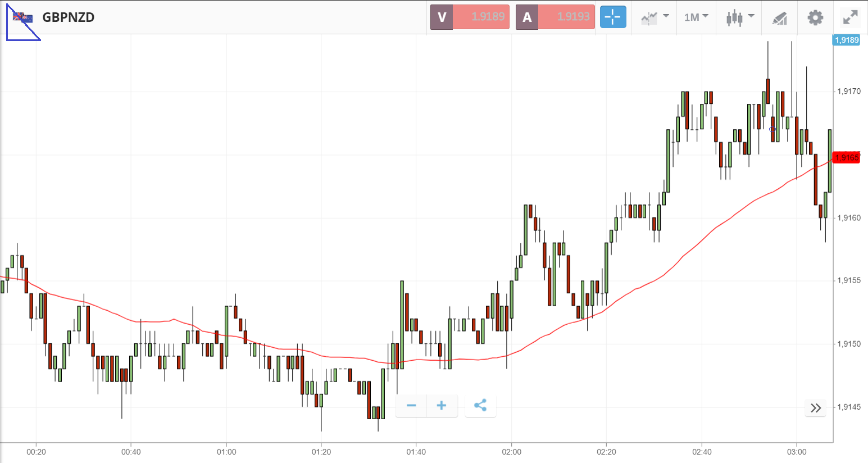Click the share chart icon
868x463 pixels.
pos(480,406)
